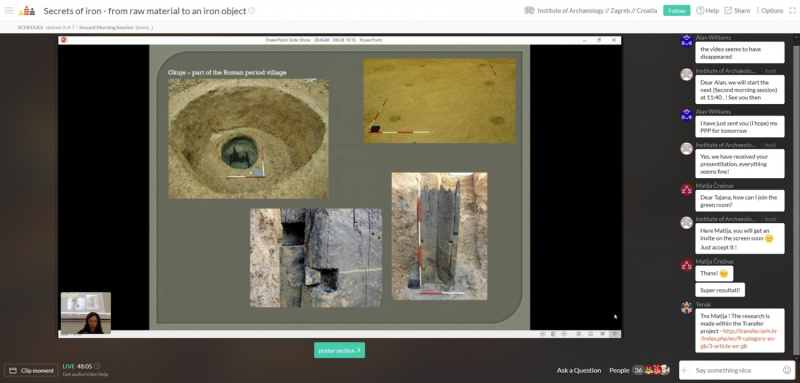Click the yellow field excavation photo on the slide

click(439, 100)
